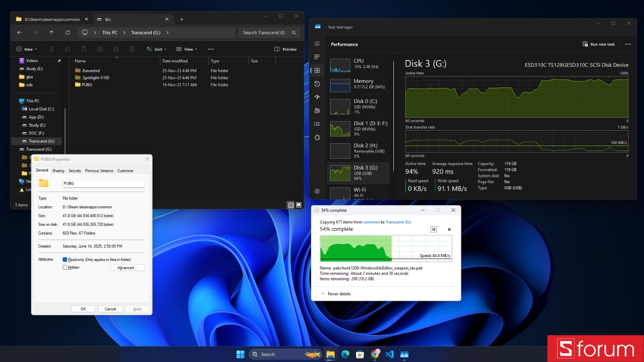Click the Search Transcend (G:) field
The height and width of the screenshot is (362, 644).
[x=264, y=33]
